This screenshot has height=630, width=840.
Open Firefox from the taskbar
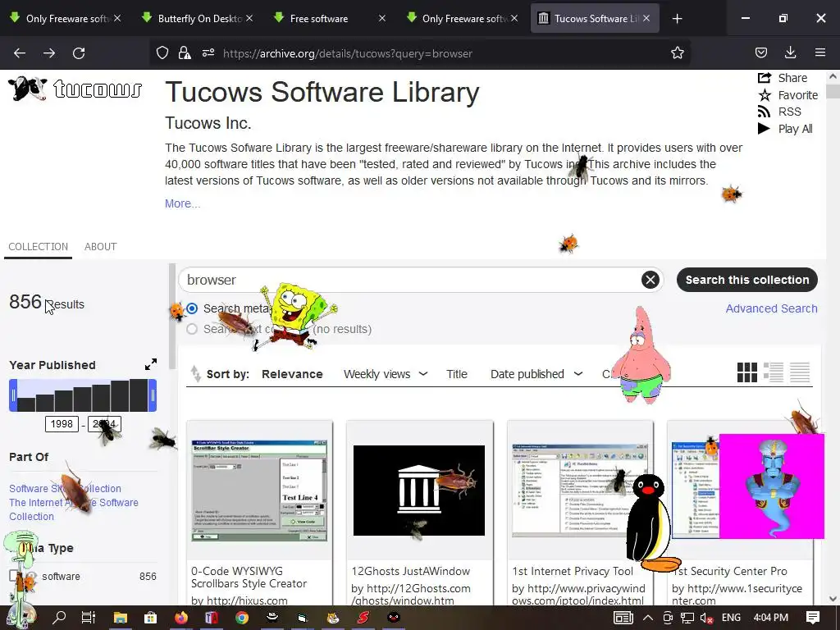coord(181,618)
